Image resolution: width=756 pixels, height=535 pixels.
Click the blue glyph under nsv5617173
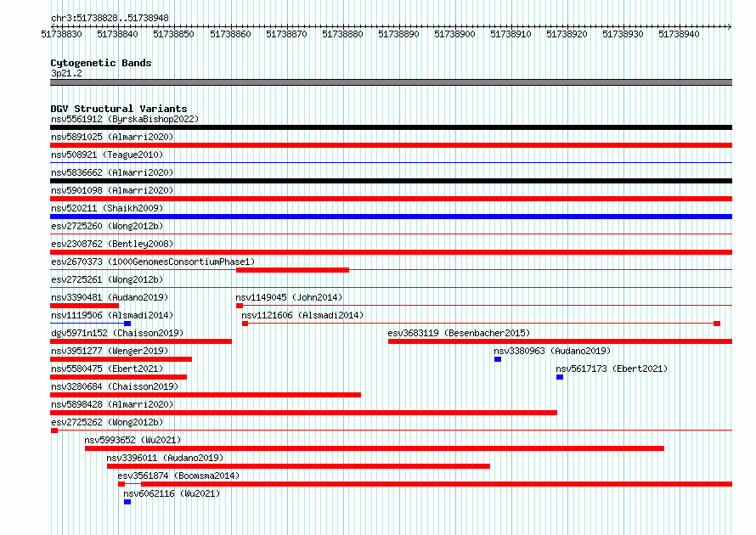pos(560,377)
